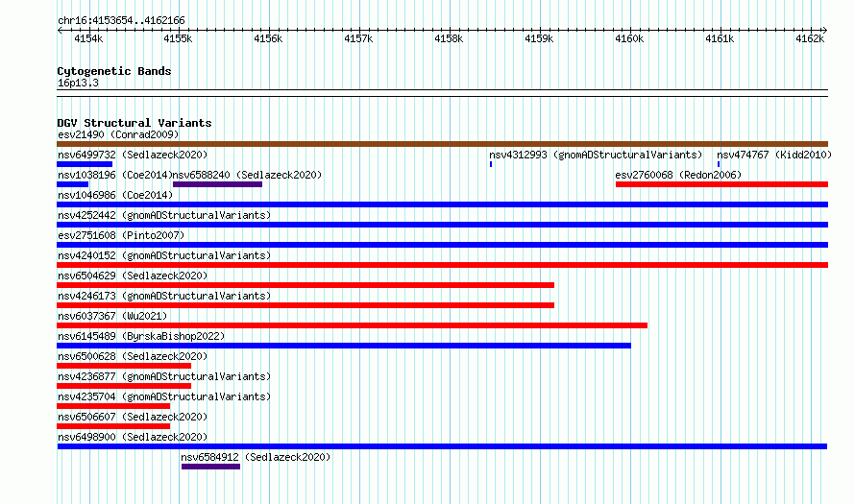Click the 4158k ruler tick label
The width and height of the screenshot is (855, 504).
coord(449,38)
